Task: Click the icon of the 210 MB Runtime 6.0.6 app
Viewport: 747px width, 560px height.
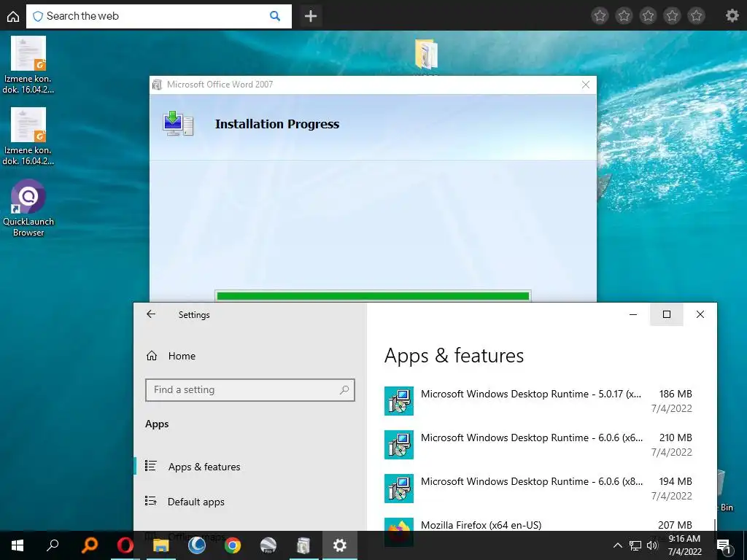Action: tap(399, 445)
